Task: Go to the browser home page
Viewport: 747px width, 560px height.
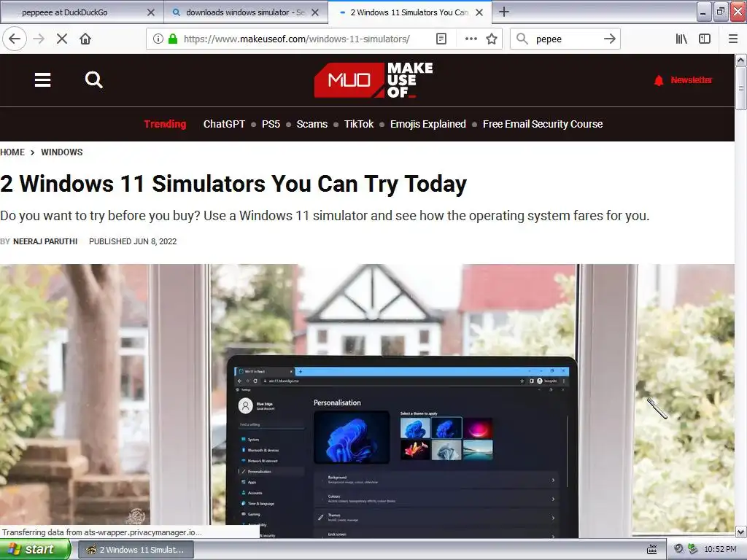Action: pyautogui.click(x=85, y=39)
